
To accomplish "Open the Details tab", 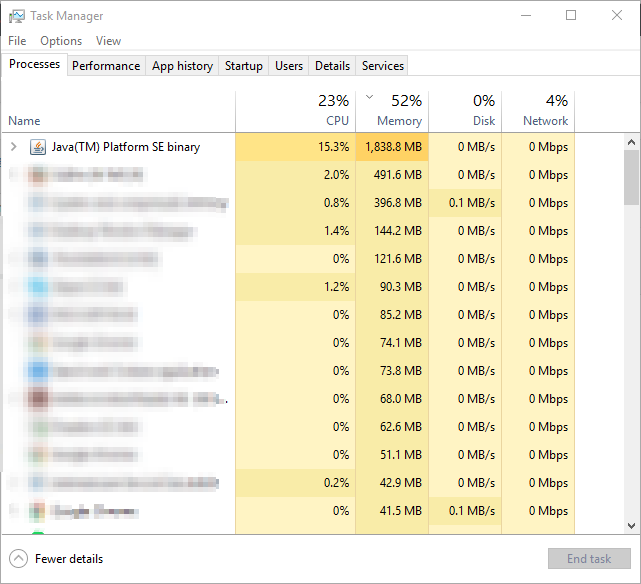I will [x=332, y=66].
